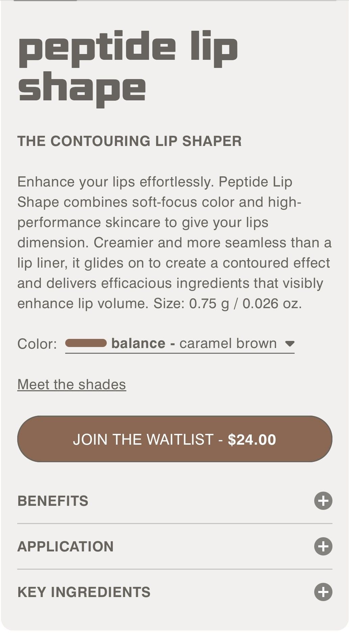Select the bold 'balance' shade name
Viewport: 349px width, 644px height.
pyautogui.click(x=138, y=343)
